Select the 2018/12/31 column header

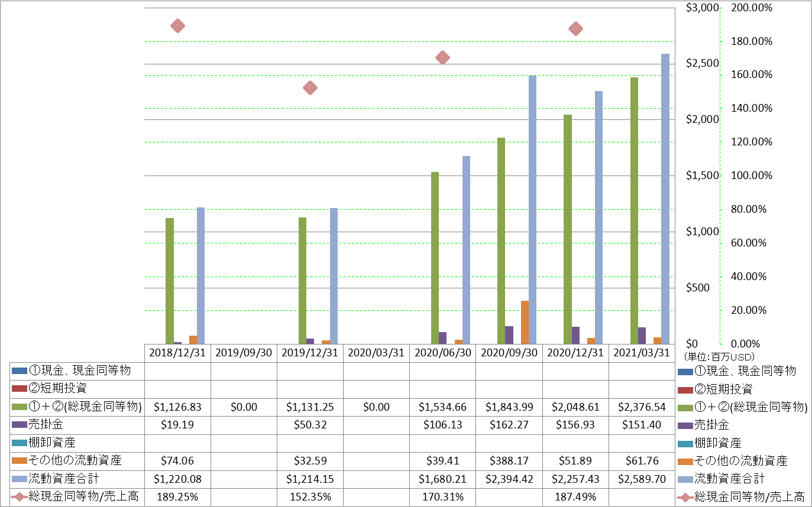pyautogui.click(x=177, y=353)
